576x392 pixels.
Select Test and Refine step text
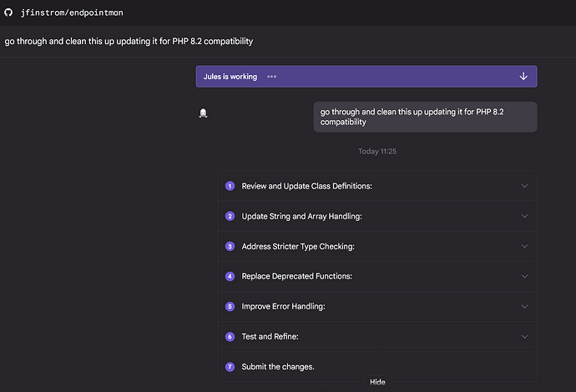(270, 337)
